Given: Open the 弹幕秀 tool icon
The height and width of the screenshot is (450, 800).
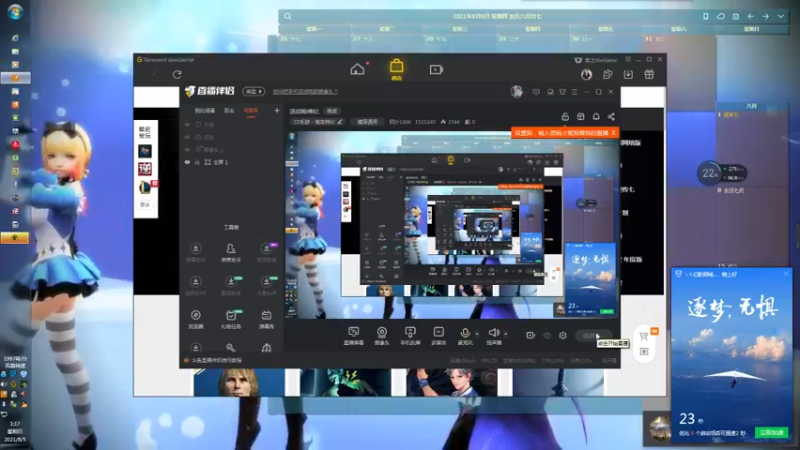Looking at the screenshot, I should (x=266, y=318).
